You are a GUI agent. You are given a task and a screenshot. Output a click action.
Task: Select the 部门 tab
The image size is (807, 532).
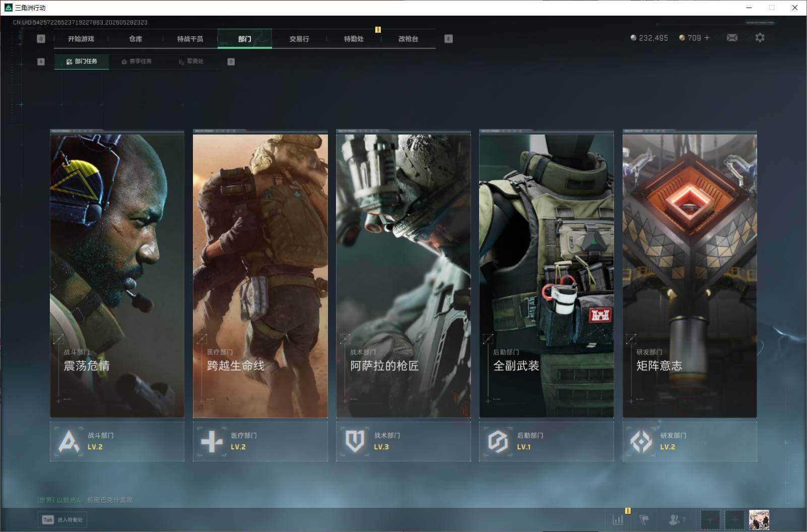(245, 39)
